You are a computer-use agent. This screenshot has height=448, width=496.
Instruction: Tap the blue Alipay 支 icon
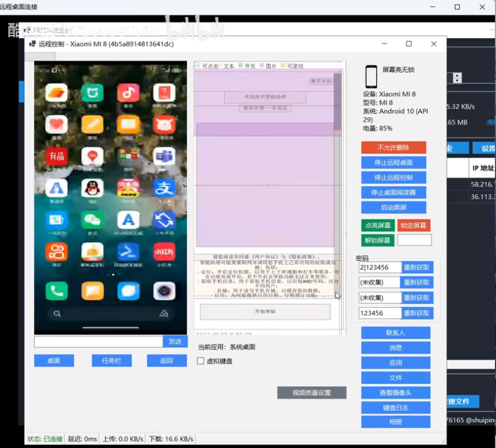pyautogui.click(x=165, y=187)
